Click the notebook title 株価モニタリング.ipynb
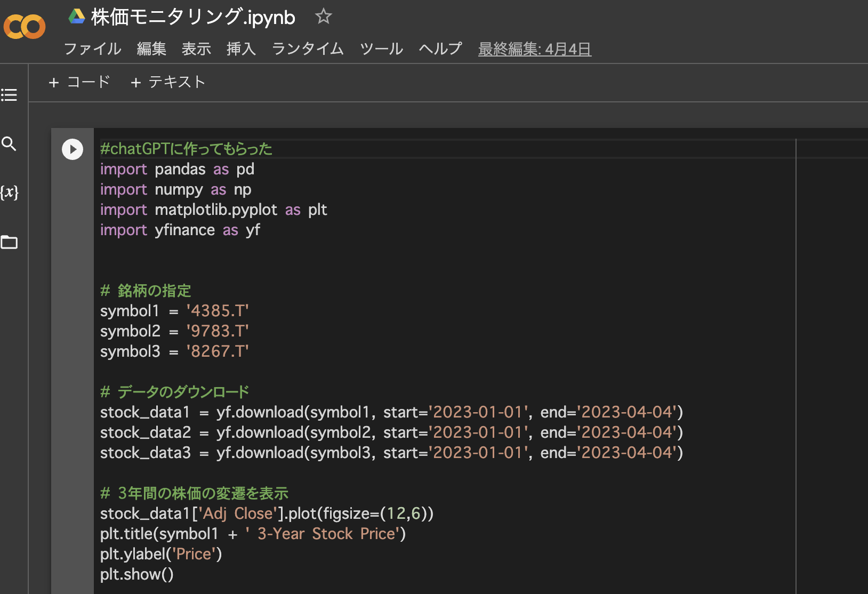 (193, 17)
